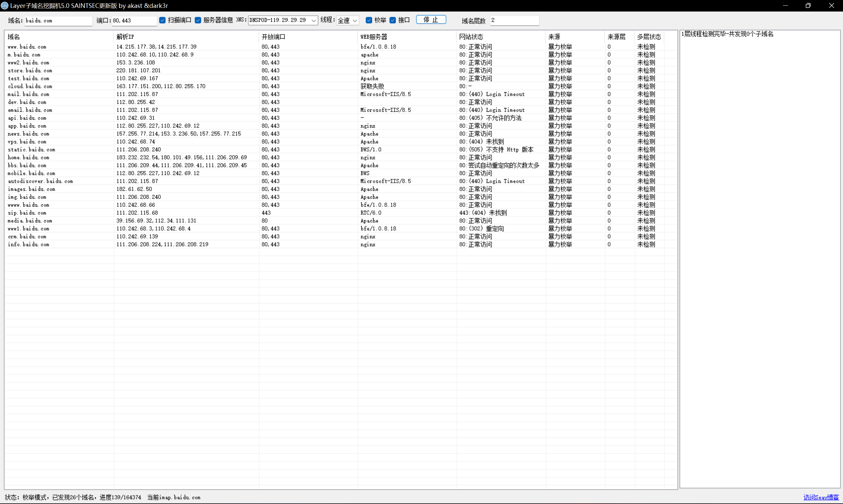Select the mail.baidu.com row

(29, 94)
